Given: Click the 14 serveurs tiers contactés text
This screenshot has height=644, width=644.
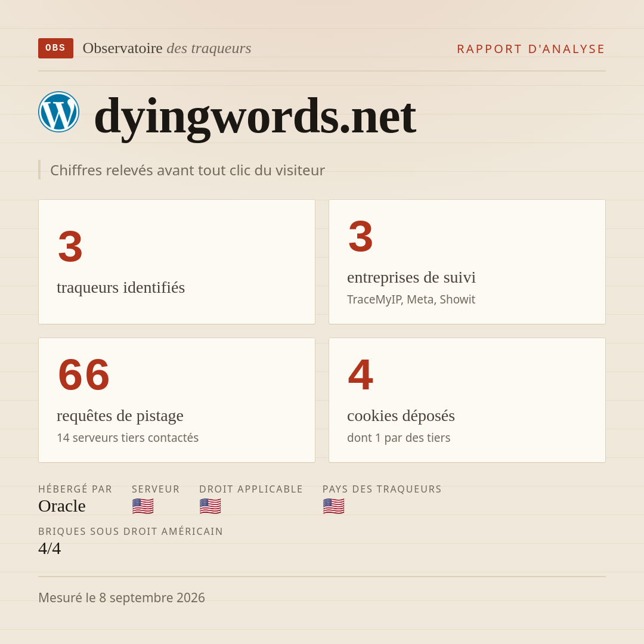Looking at the screenshot, I should point(128,438).
